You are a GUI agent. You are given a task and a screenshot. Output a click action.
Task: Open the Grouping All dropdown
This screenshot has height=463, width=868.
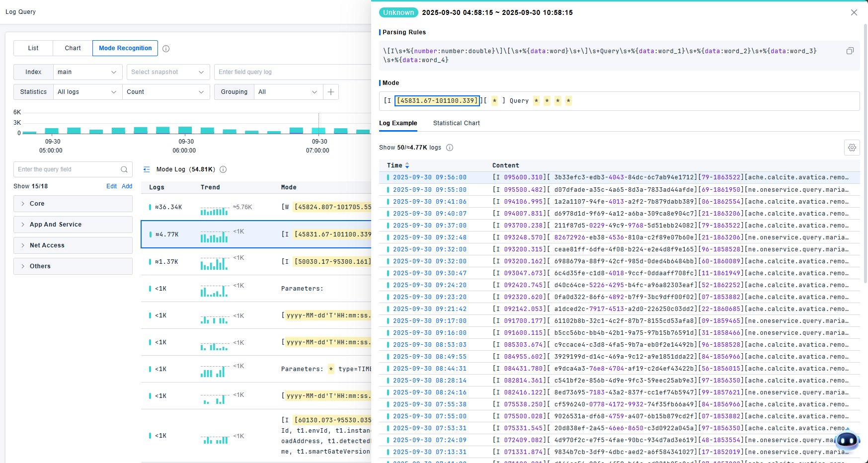click(288, 92)
